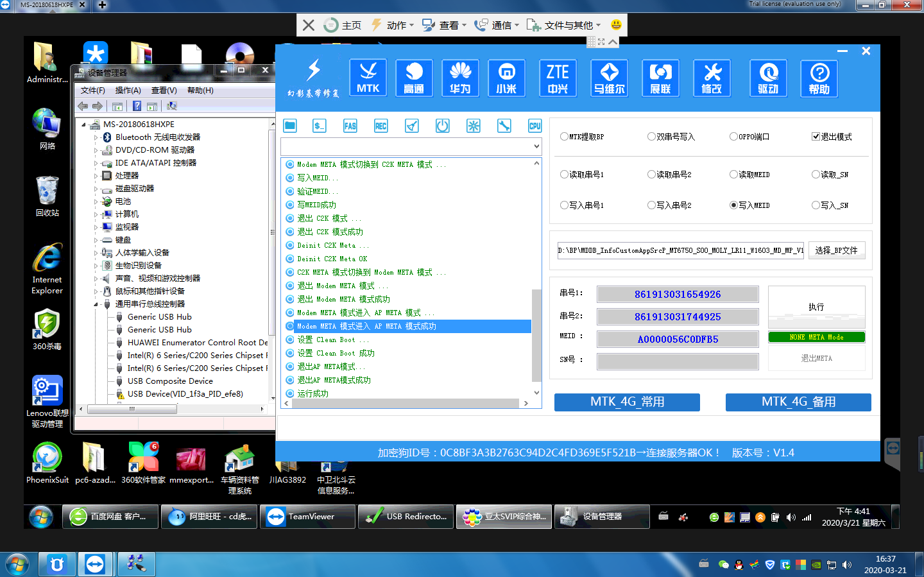Select the ZTE 中兴 icon
The height and width of the screenshot is (577, 924).
(x=558, y=78)
